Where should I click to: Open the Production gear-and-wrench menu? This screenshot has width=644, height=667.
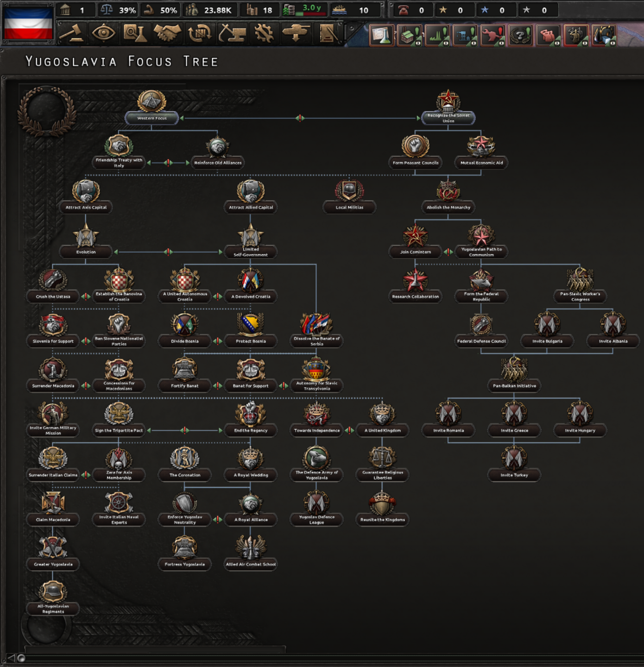[x=264, y=33]
